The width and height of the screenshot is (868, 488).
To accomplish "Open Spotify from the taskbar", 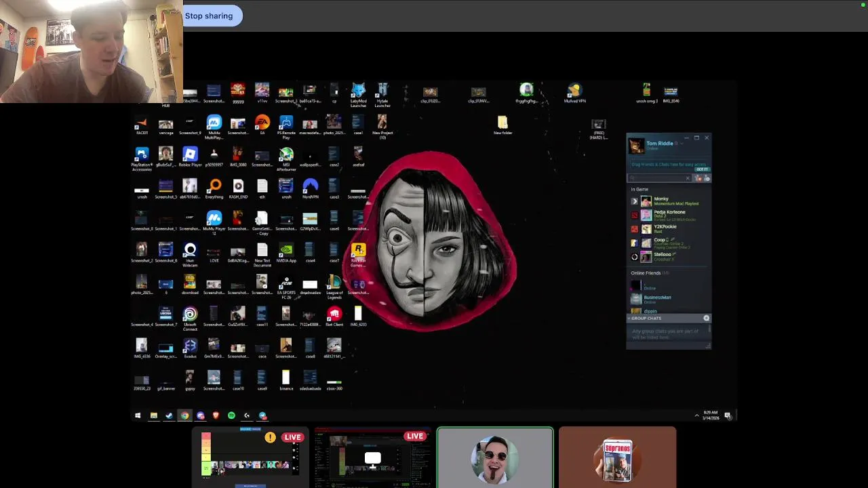I will 231,415.
